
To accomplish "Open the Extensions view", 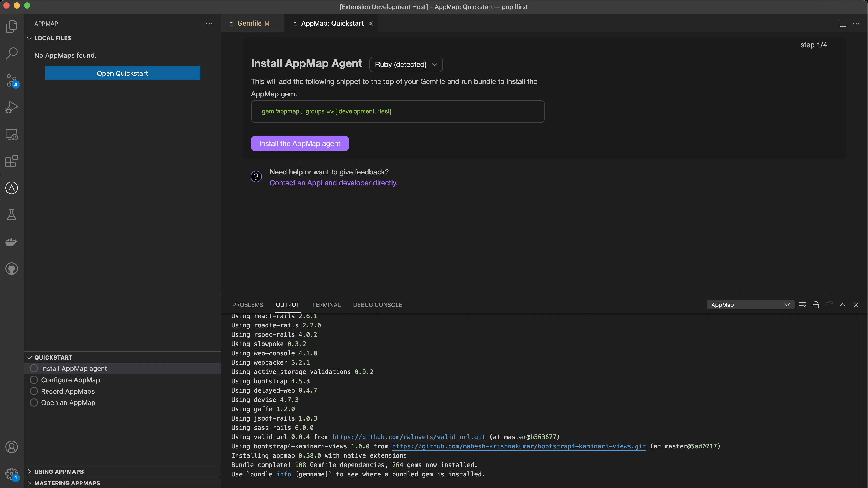I will (11, 161).
